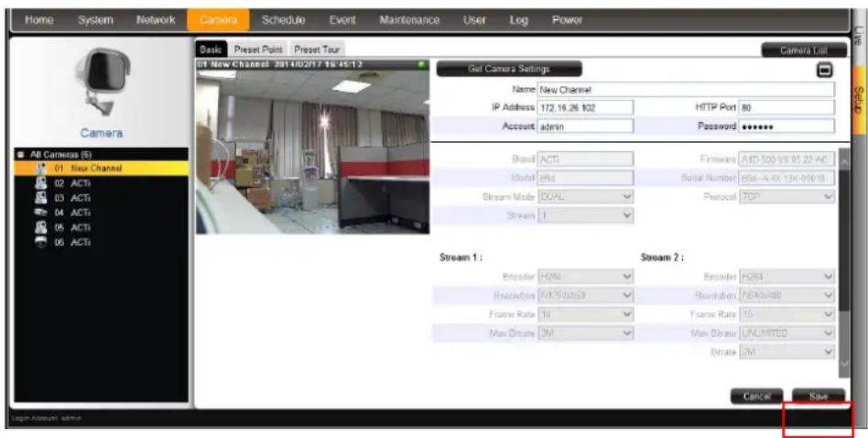Image resolution: width=868 pixels, height=438 pixels.
Task: Click the Serial Number field
Action: pos(787,178)
